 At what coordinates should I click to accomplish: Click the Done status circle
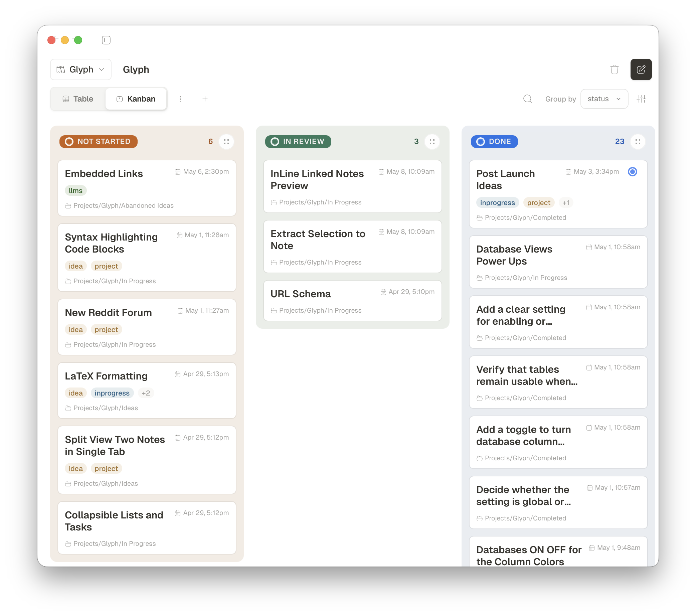[481, 142]
